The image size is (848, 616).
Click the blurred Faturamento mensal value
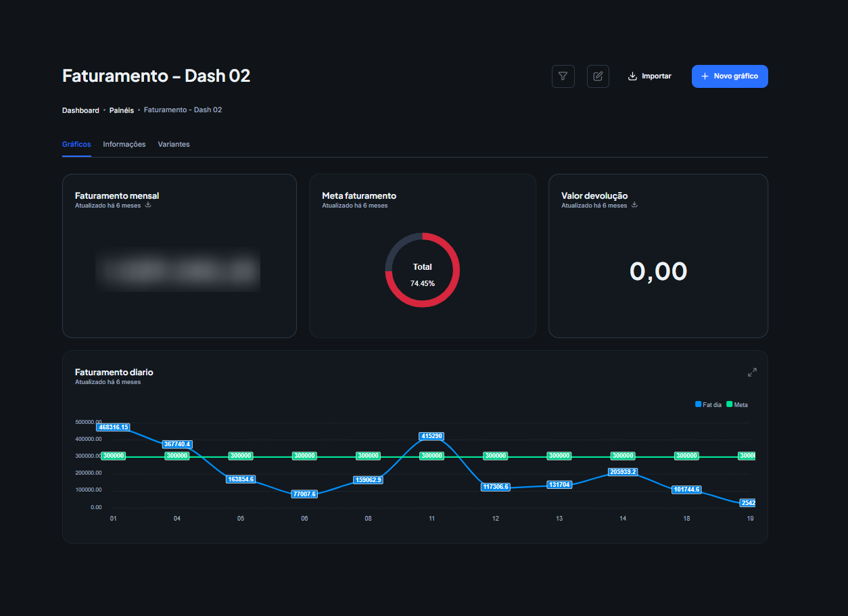point(178,270)
